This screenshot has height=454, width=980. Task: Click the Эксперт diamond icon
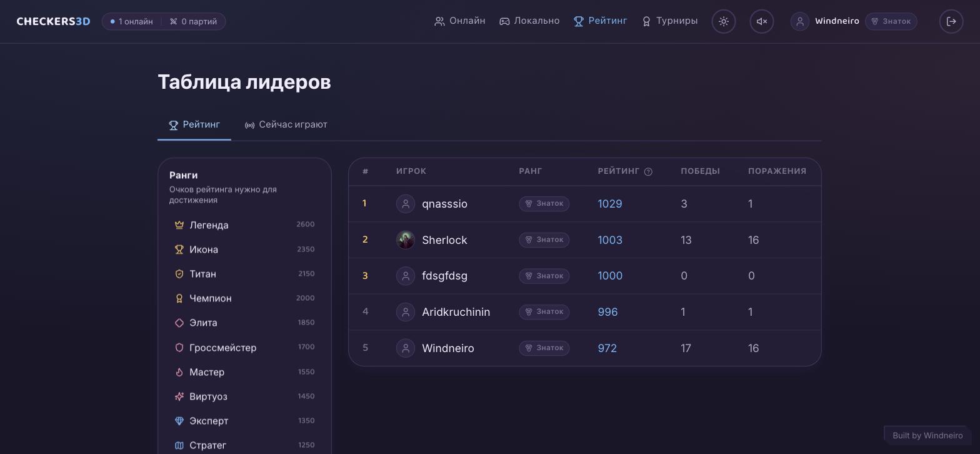click(x=179, y=421)
